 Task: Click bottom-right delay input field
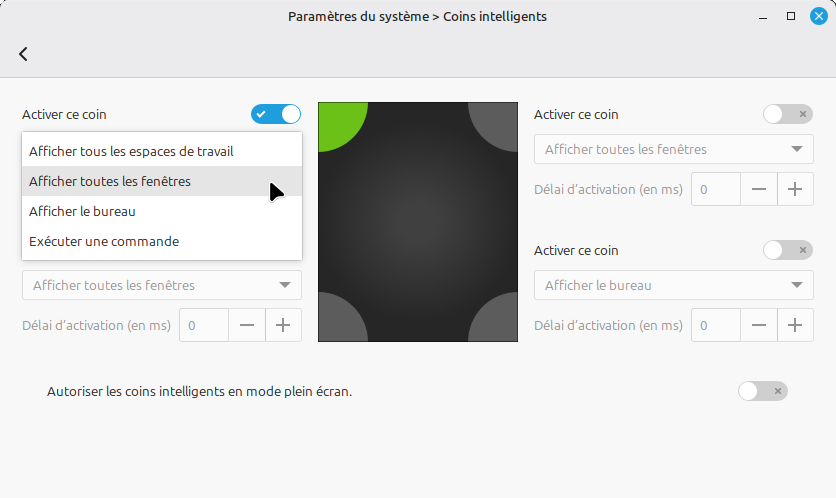click(716, 325)
